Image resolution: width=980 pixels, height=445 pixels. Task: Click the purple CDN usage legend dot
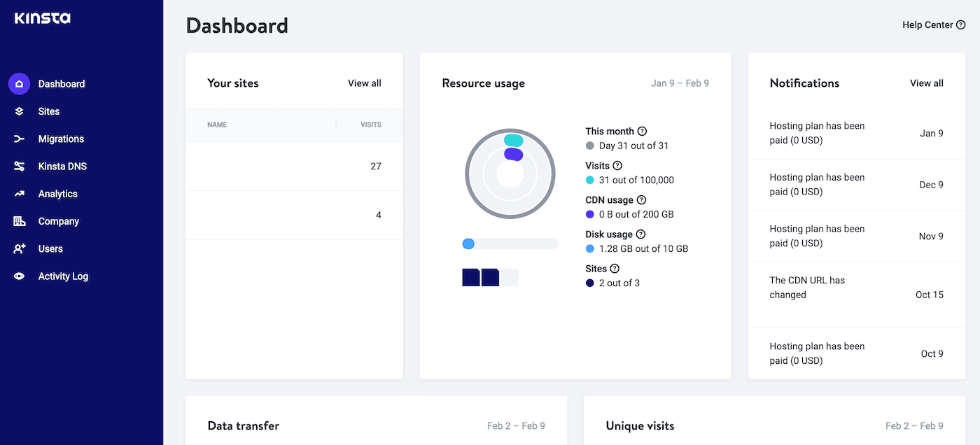click(x=590, y=214)
